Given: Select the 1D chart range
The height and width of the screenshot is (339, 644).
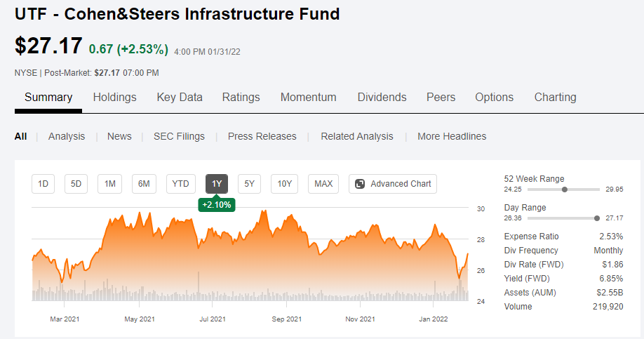Looking at the screenshot, I should [x=43, y=184].
